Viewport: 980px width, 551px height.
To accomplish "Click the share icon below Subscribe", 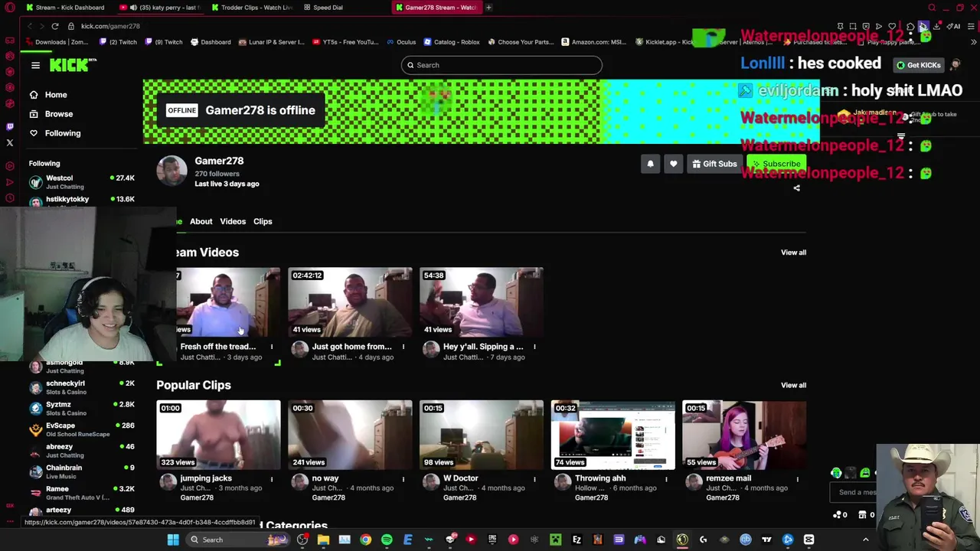I will 796,188.
